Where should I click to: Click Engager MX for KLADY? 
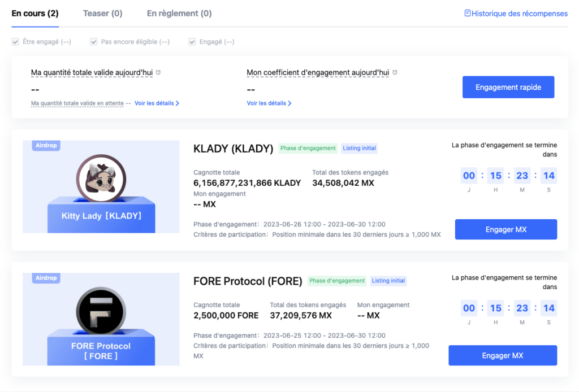point(506,229)
